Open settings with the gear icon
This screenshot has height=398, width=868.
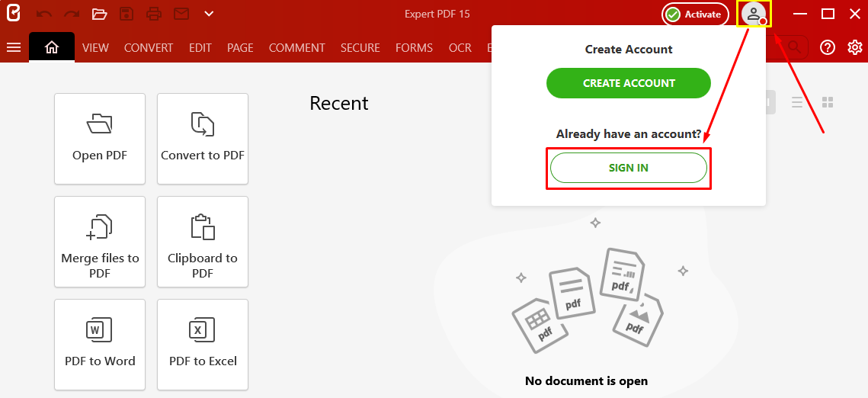855,47
